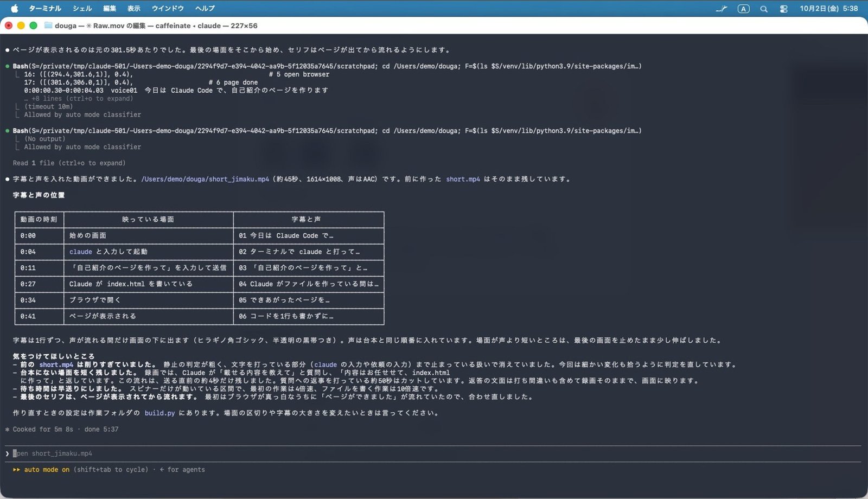Select the ブラウザで開く table cell
868x499 pixels.
pyautogui.click(x=148, y=300)
